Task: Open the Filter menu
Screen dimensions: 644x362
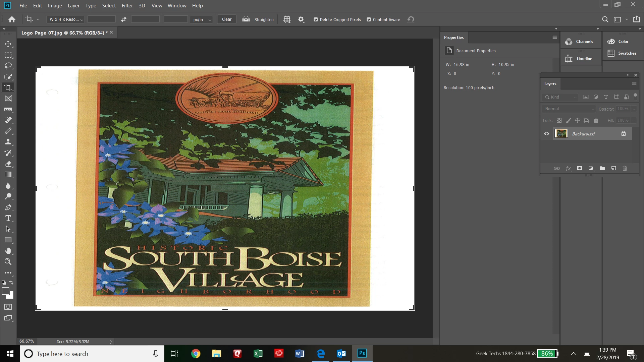Action: [127, 6]
